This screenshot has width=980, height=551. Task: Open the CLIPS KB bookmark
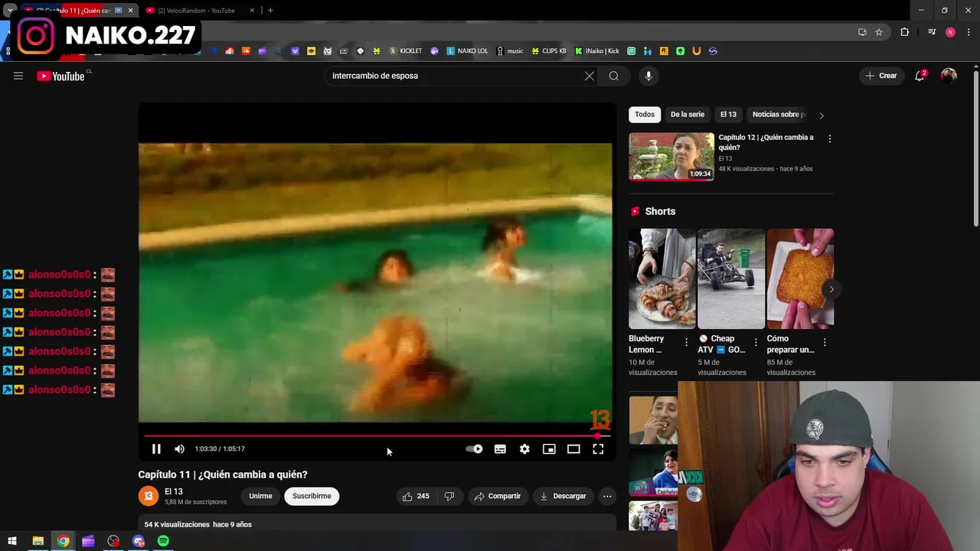[x=549, y=51]
